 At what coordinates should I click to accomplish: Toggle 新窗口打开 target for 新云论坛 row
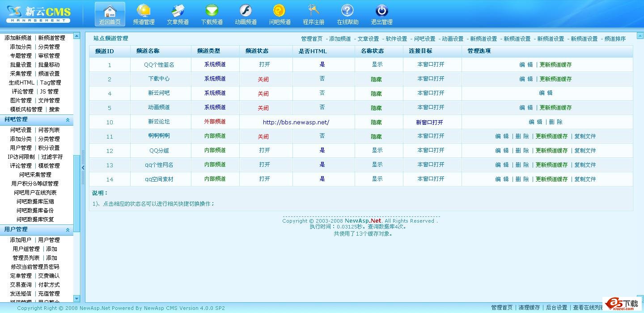point(430,122)
